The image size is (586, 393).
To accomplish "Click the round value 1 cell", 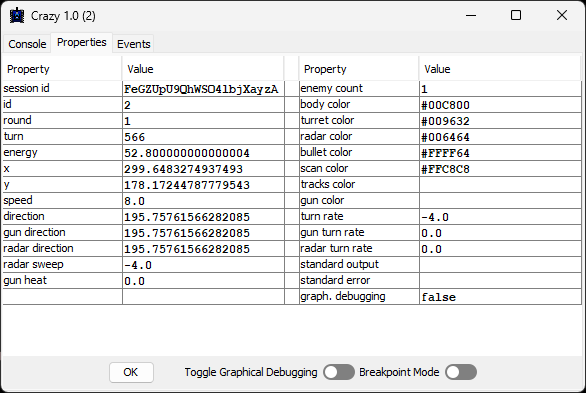I will click(203, 121).
